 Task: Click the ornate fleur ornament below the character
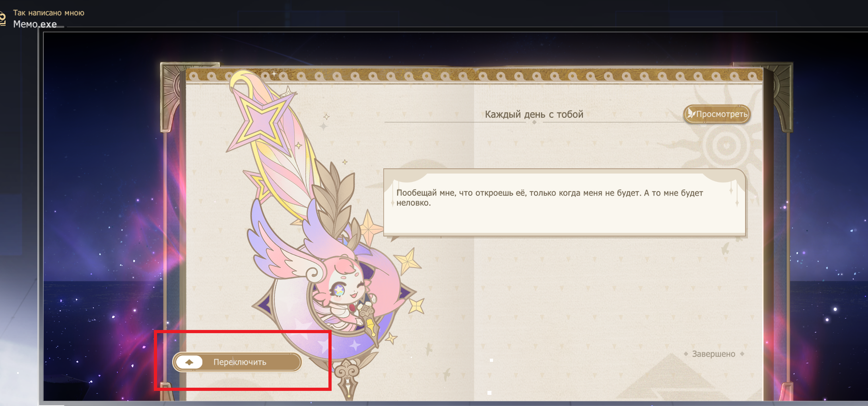click(x=348, y=377)
